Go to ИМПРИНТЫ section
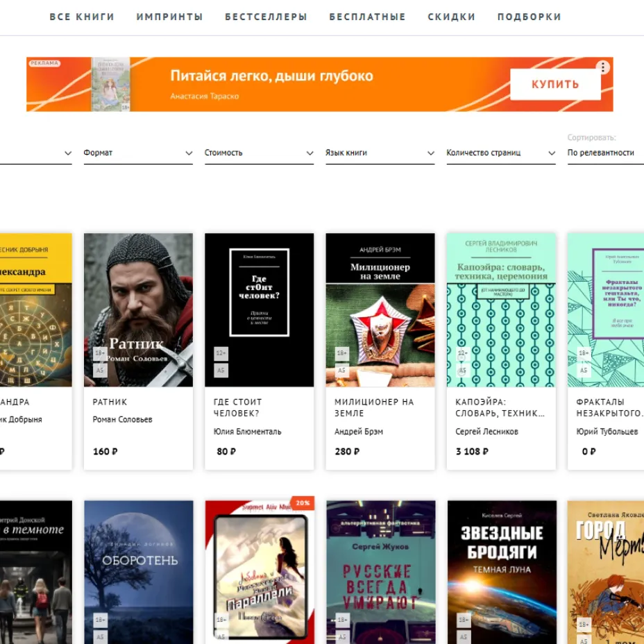 pyautogui.click(x=169, y=17)
